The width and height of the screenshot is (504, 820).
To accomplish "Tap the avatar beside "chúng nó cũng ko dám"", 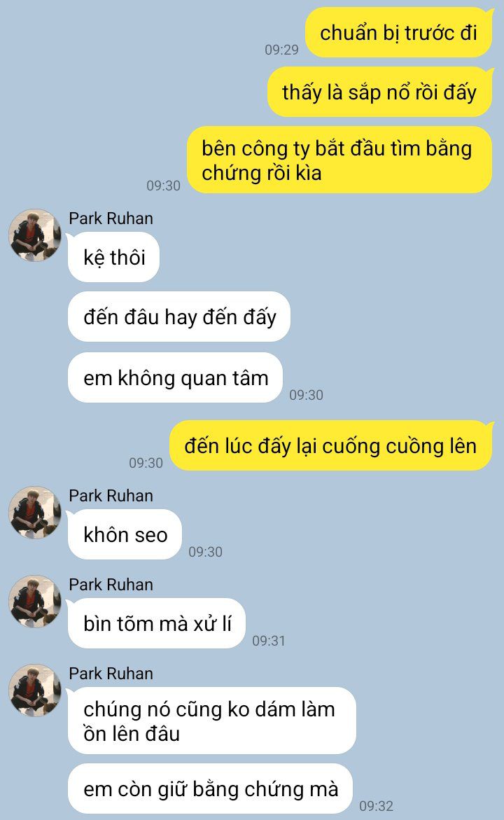I will [35, 690].
